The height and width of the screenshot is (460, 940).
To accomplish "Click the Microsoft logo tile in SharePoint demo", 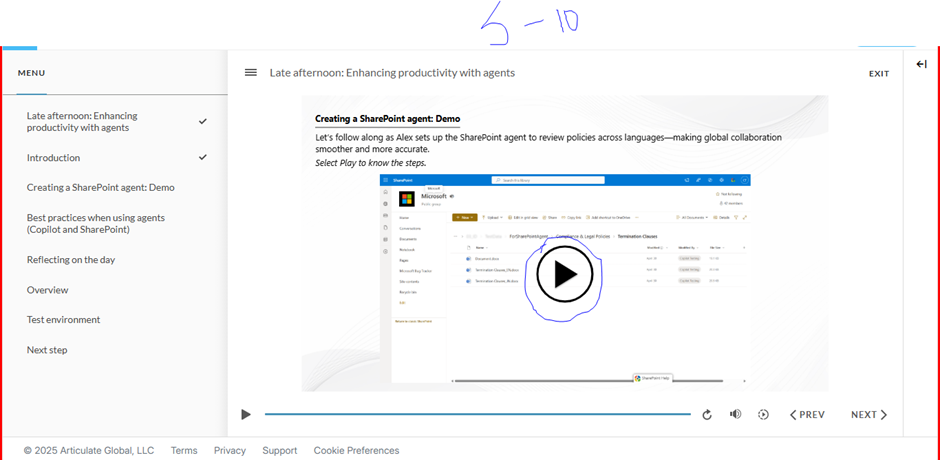I will (x=407, y=199).
